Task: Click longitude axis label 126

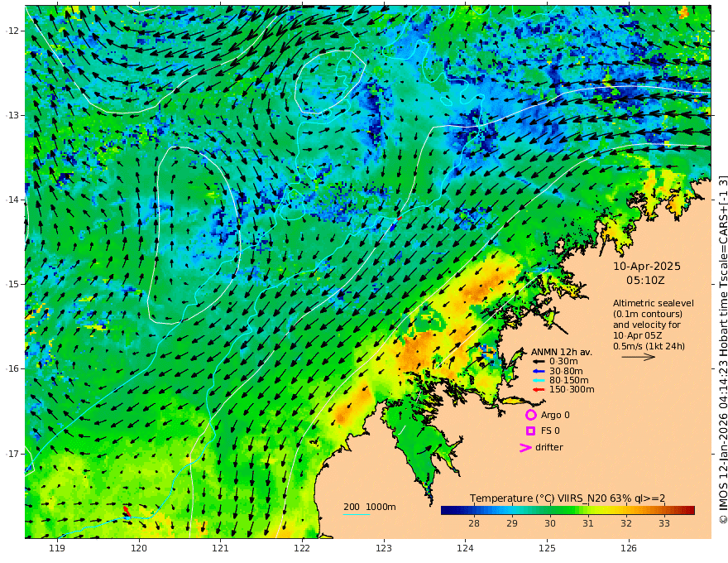Action: pos(629,549)
